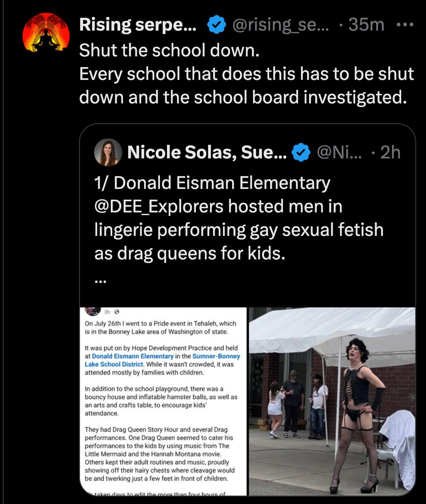Click verified badge next to Rising serpe...
This screenshot has width=426, height=504.
[216, 25]
